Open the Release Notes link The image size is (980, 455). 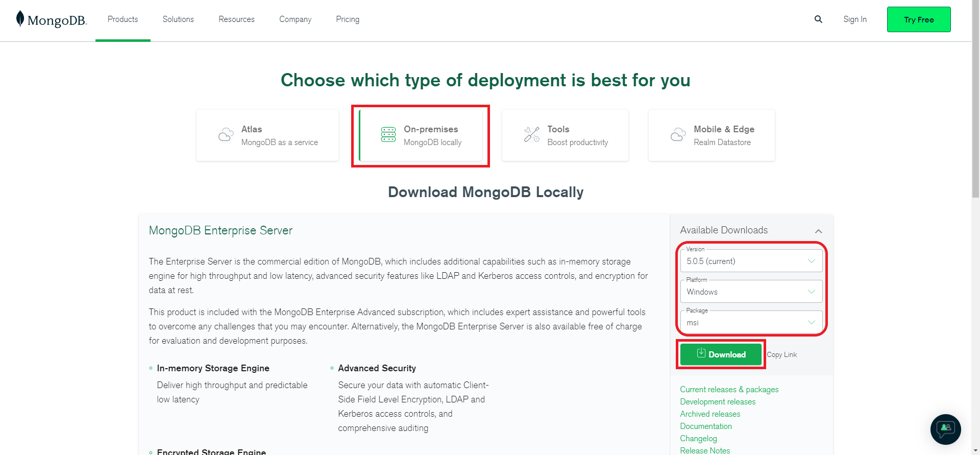pos(705,450)
